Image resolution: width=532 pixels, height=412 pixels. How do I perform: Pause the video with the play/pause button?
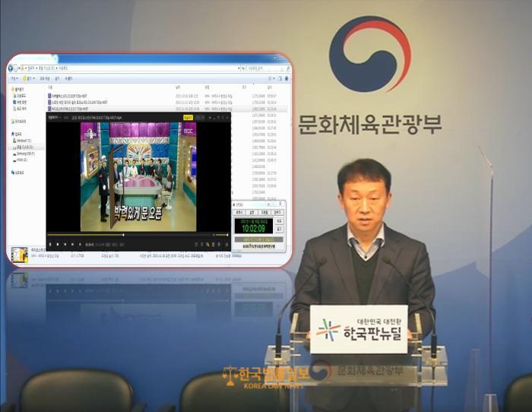pos(50,244)
